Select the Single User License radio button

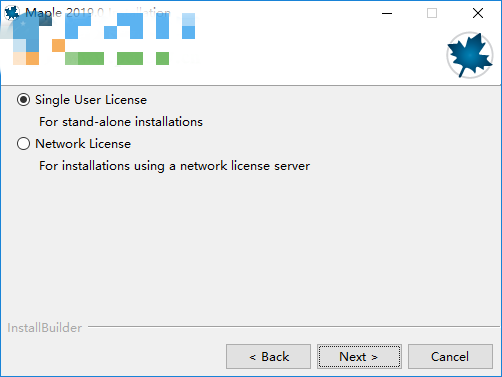[23, 100]
